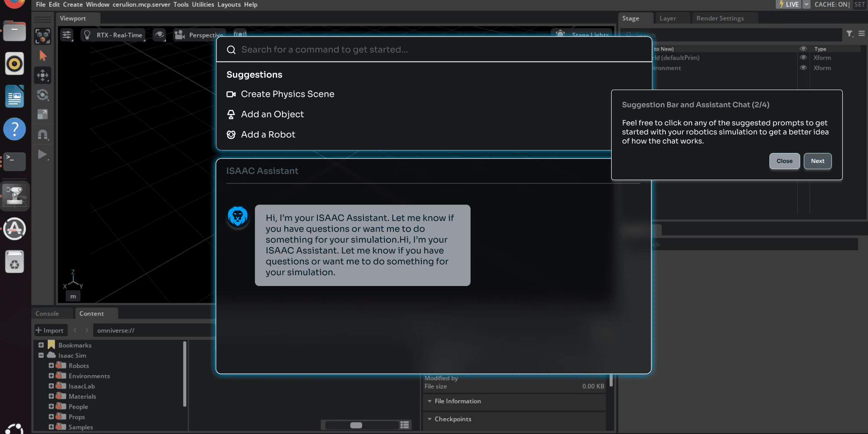Click the Import button

click(x=50, y=330)
